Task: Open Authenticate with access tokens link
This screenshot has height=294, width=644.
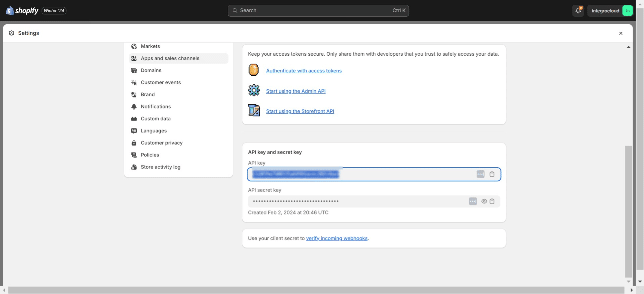Action: click(x=304, y=71)
